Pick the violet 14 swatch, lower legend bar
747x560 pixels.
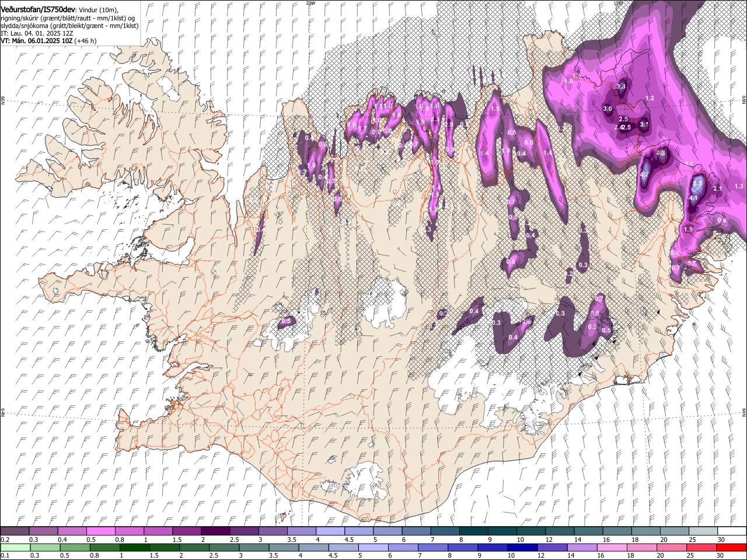581,547
